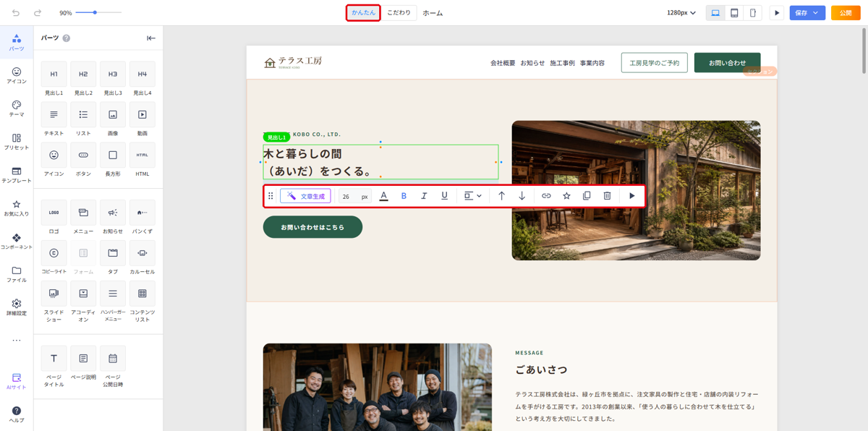This screenshot has height=431, width=868.
Task: Open the テーマ sidebar tab
Action: click(17, 108)
